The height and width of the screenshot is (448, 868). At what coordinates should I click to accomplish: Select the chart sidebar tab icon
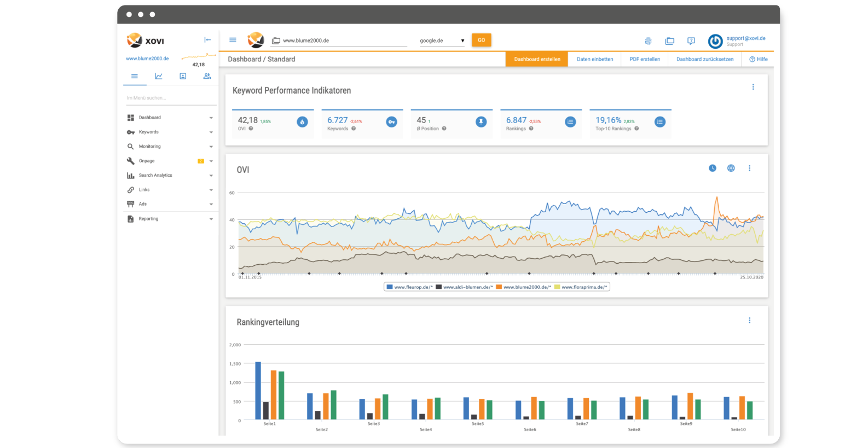pos(159,77)
